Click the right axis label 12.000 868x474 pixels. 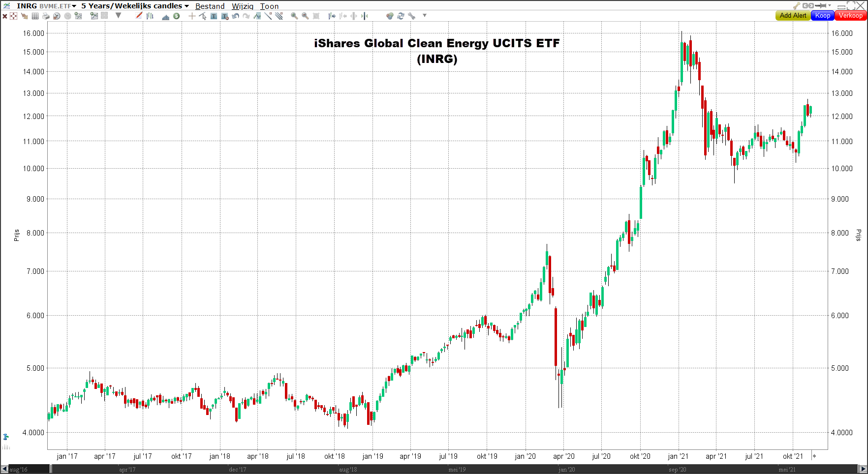[842, 117]
